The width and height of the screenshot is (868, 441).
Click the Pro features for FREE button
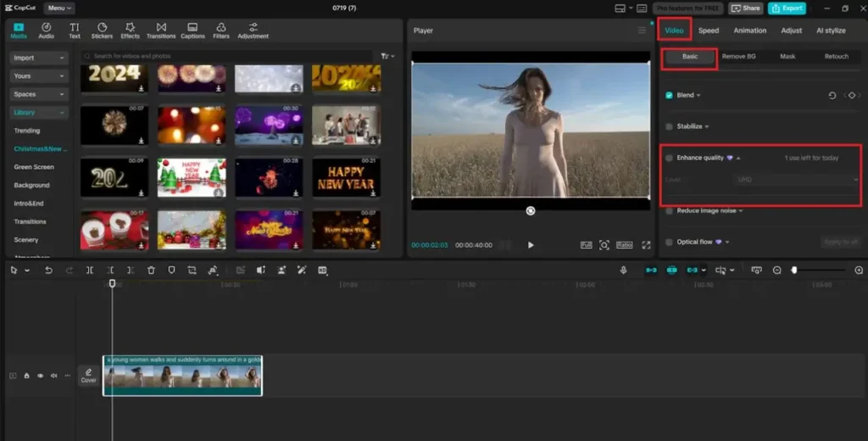(x=688, y=8)
